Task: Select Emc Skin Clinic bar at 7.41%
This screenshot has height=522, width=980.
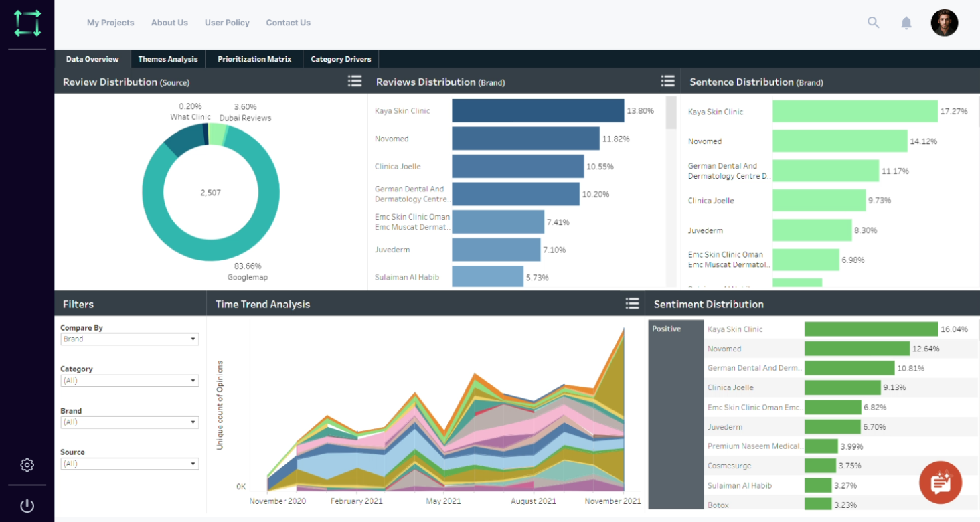Action: coord(498,222)
